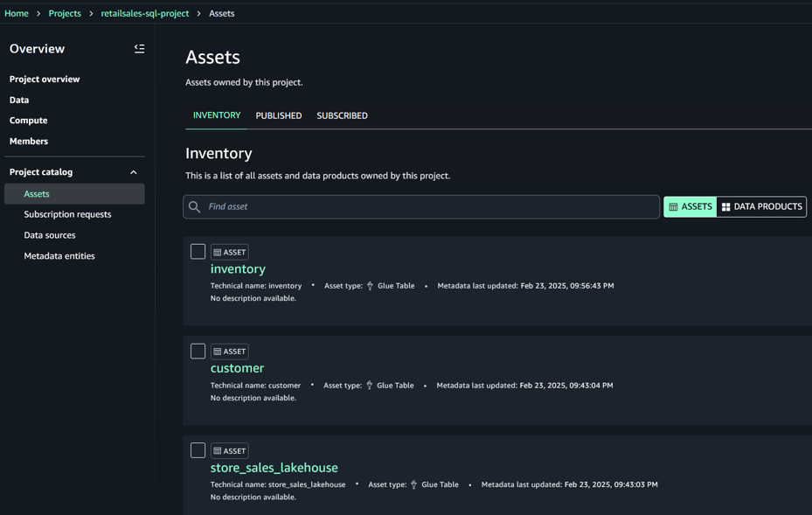812x515 pixels.
Task: Click the Assets table grid icon
Action: [673, 207]
